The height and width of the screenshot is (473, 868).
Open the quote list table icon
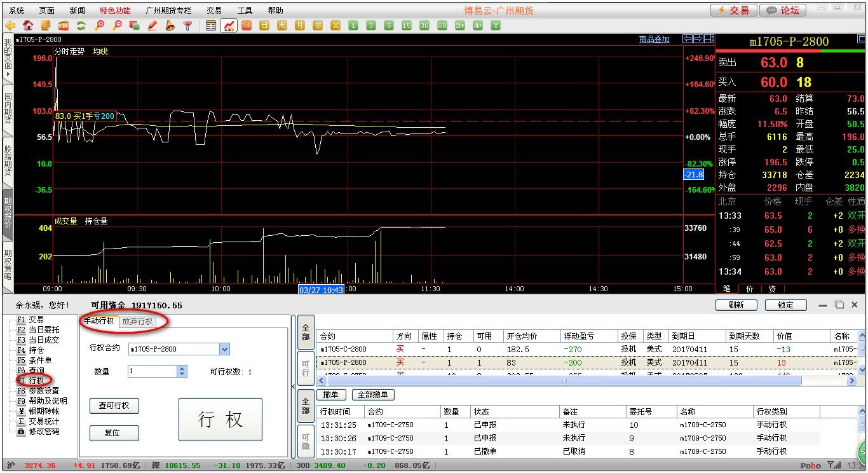212,25
